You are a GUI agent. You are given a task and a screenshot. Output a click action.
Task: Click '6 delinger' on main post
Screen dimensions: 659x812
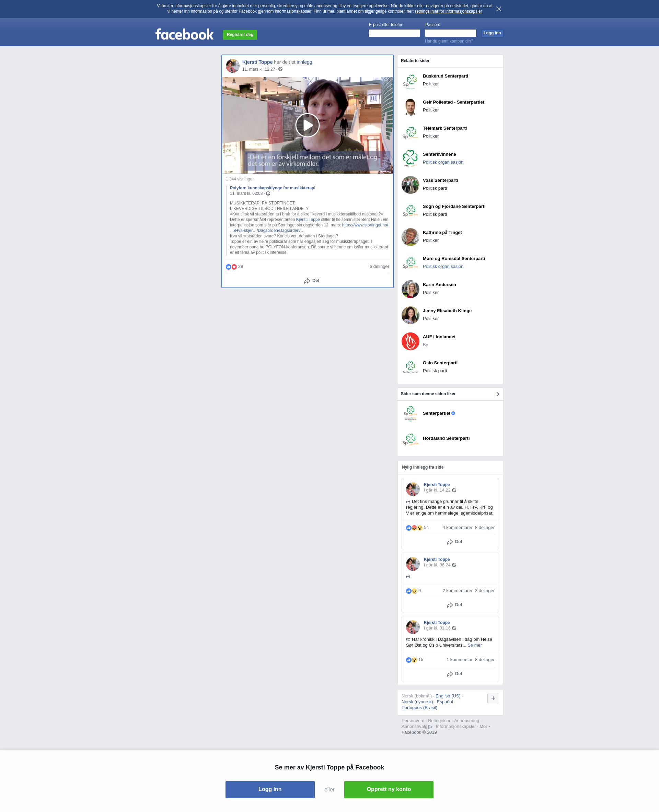379,267
